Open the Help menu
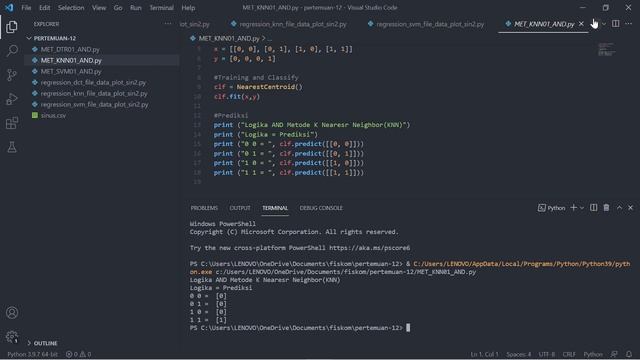Screen dimensions: 640x360 coord(188,7)
